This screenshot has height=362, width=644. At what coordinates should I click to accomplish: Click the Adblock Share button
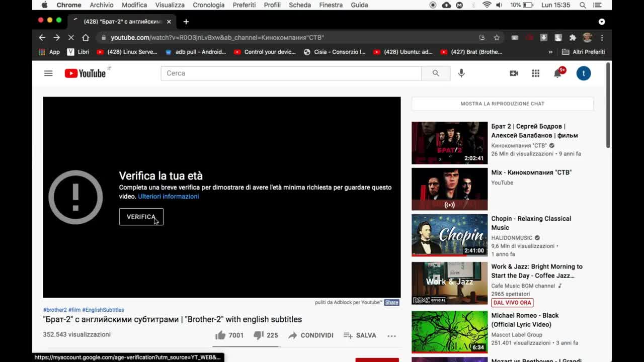[391, 302]
